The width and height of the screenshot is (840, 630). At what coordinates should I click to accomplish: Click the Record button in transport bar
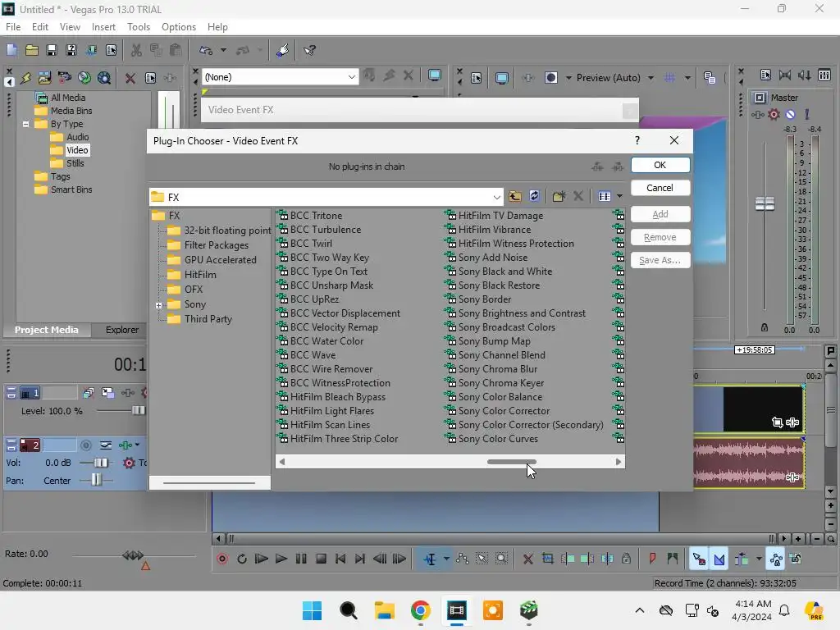[x=222, y=559]
